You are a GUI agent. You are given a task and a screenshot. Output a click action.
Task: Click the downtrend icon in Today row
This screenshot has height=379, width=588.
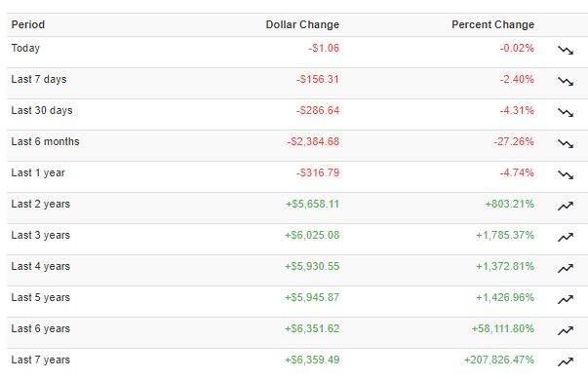coord(566,51)
